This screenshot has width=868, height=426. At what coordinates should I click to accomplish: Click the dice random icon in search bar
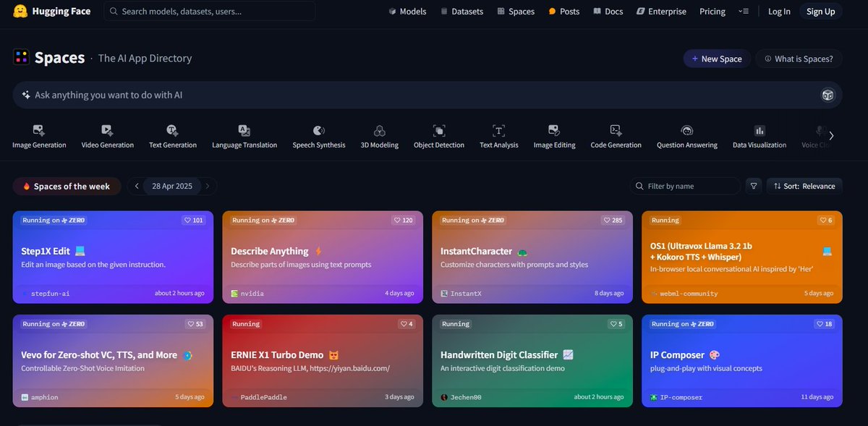tap(827, 95)
